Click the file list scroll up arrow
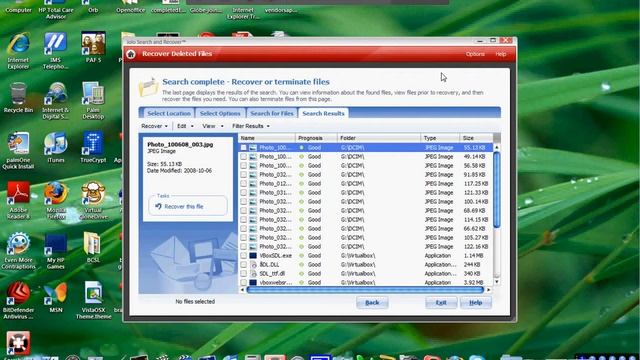 point(497,147)
